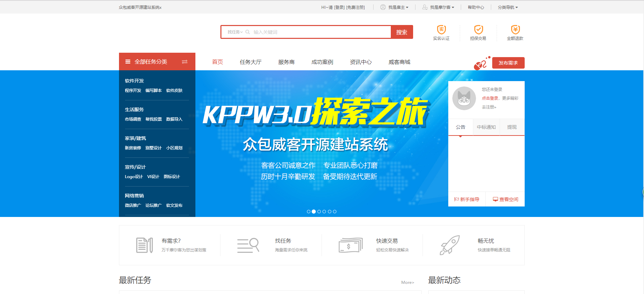Switch to the 公告 tab

tap(460, 127)
